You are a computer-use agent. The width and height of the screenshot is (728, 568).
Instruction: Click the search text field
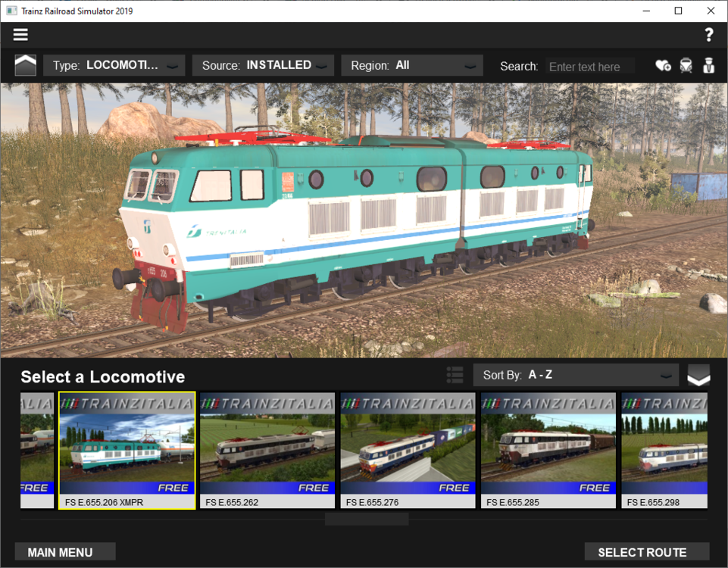tap(590, 67)
